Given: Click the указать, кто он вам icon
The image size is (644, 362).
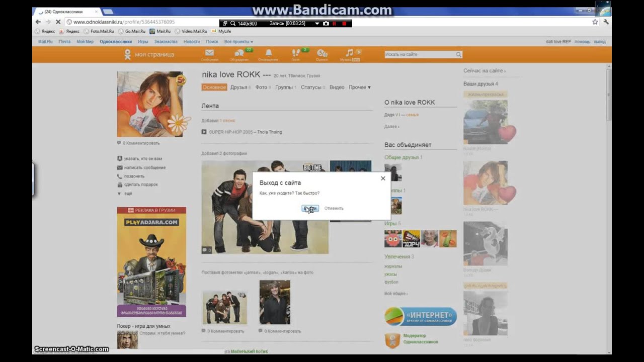Looking at the screenshot, I should pyautogui.click(x=120, y=158).
